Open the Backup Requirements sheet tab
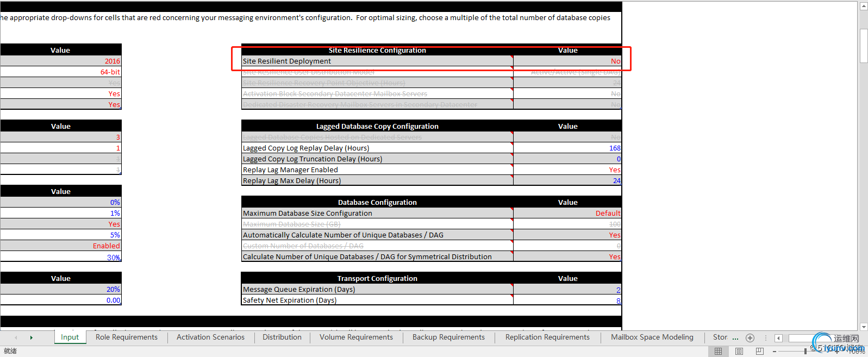This screenshot has height=357, width=868. pos(448,337)
